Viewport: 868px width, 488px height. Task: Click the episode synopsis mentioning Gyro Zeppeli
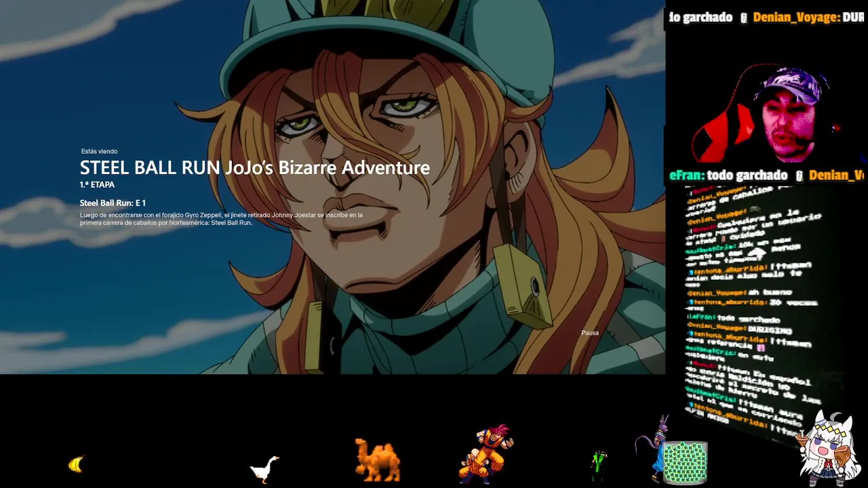click(221, 218)
